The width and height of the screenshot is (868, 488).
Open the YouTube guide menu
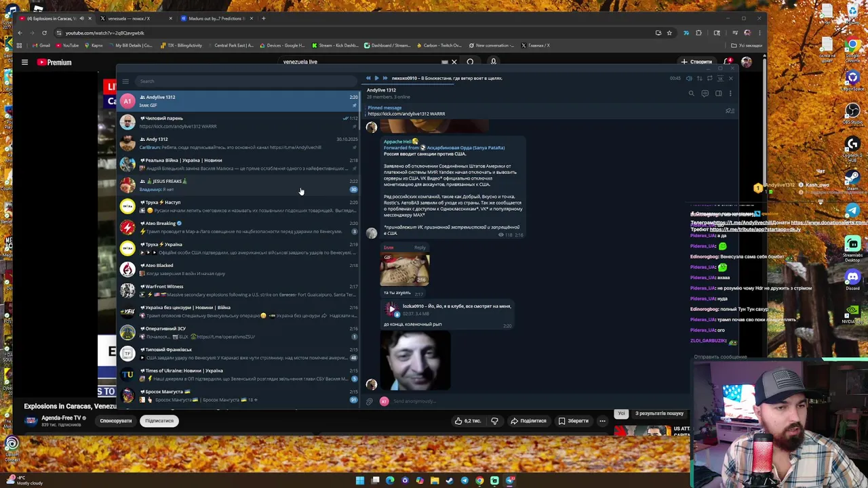[24, 62]
